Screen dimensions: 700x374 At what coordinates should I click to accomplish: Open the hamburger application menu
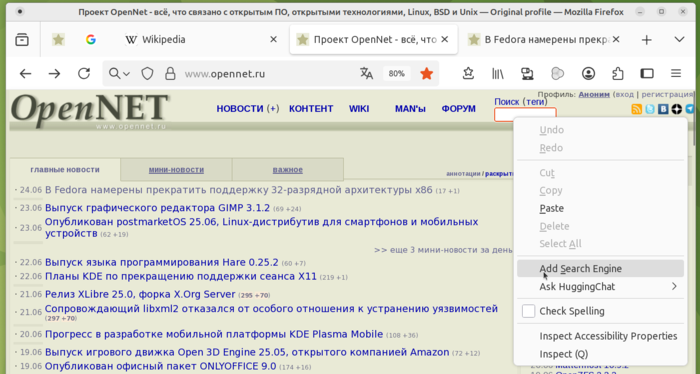pyautogui.click(x=676, y=74)
